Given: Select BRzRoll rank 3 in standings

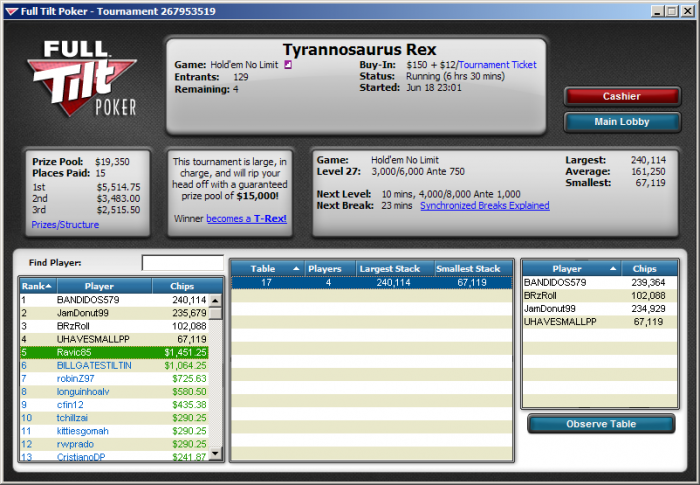Looking at the screenshot, I should pyautogui.click(x=114, y=326).
